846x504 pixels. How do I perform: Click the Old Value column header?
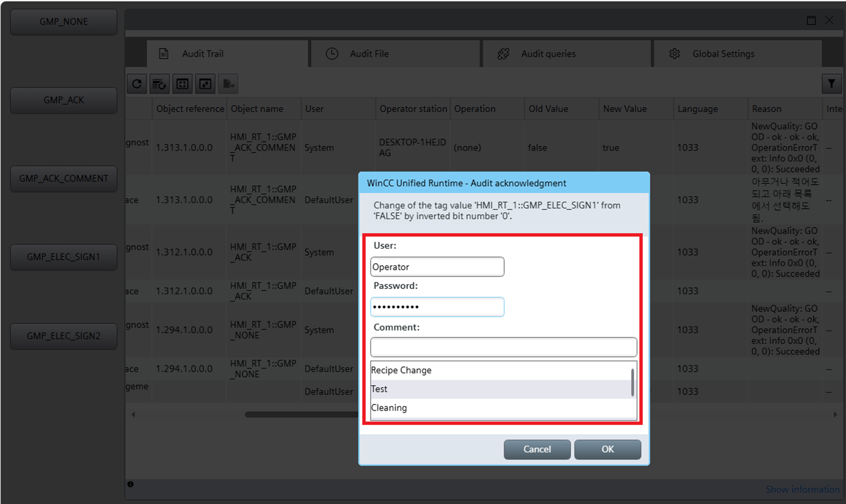click(x=561, y=109)
